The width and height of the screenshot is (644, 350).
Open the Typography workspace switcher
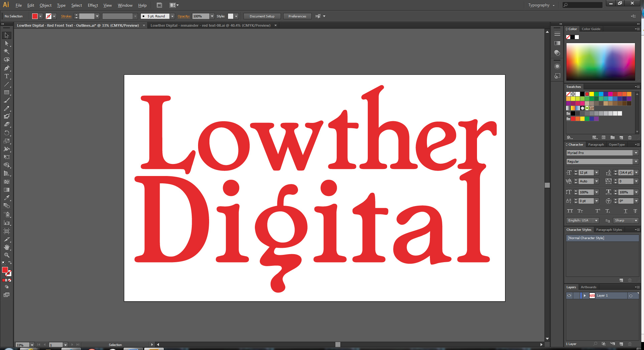[x=541, y=5]
